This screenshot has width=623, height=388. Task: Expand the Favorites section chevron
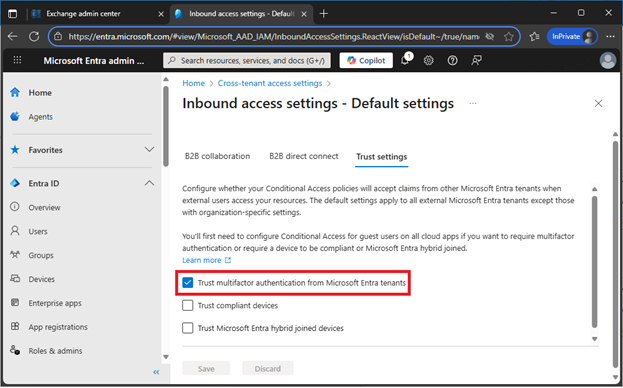click(x=149, y=150)
